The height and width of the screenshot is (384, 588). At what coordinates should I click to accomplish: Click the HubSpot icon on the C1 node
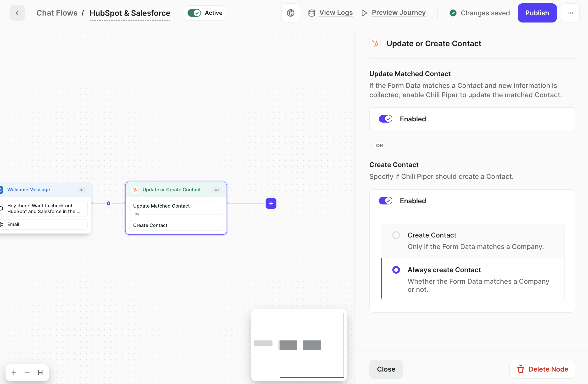point(135,190)
